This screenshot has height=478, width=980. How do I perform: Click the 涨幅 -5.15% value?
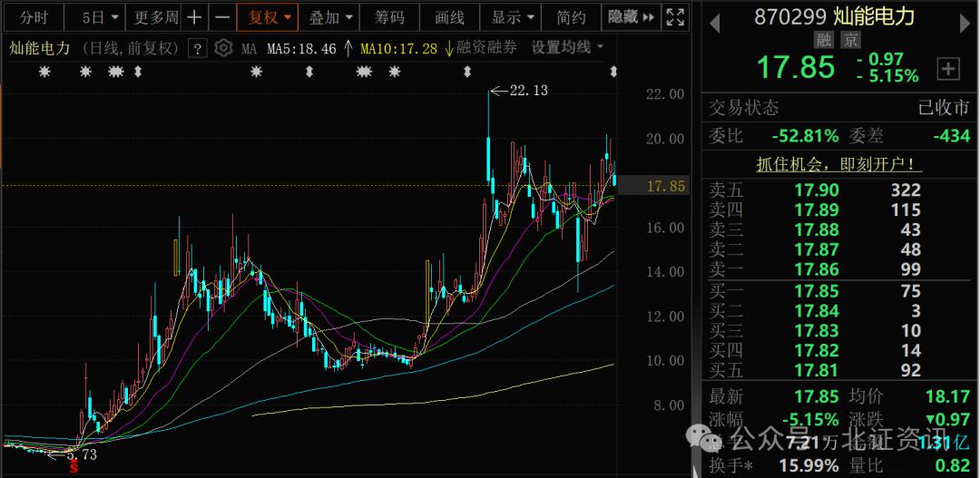(808, 419)
